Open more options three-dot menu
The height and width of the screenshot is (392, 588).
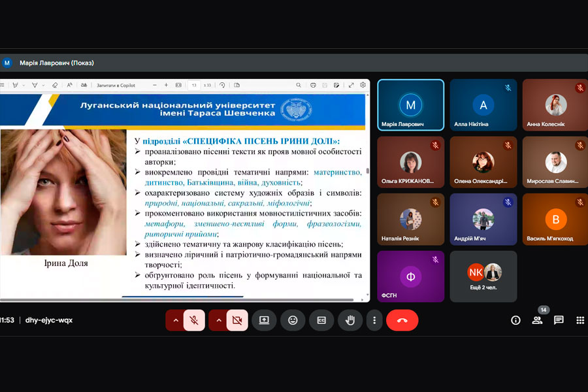374,320
